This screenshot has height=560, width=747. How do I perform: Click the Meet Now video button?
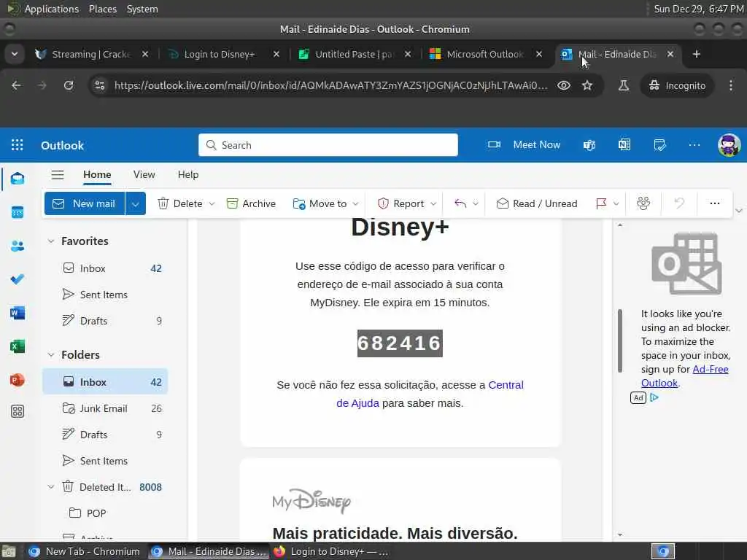pos(524,145)
